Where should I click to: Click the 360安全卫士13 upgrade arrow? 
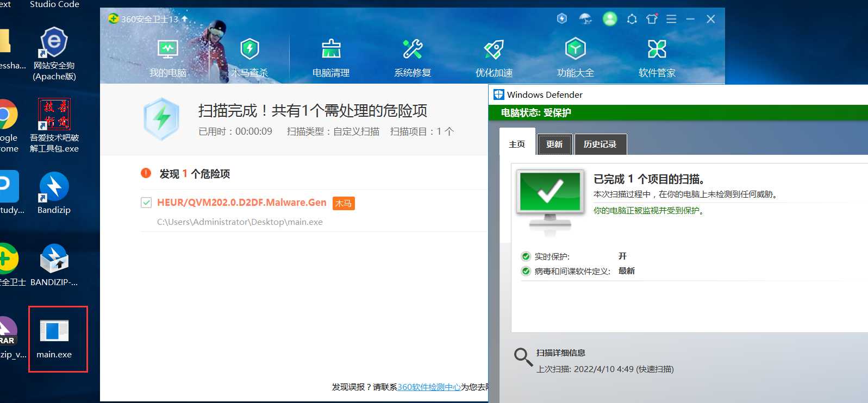184,18
